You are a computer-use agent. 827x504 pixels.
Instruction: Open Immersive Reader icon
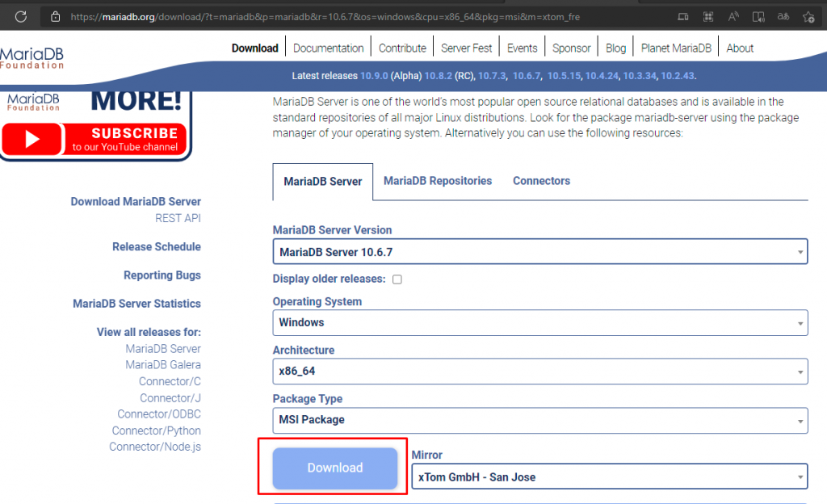point(758,16)
